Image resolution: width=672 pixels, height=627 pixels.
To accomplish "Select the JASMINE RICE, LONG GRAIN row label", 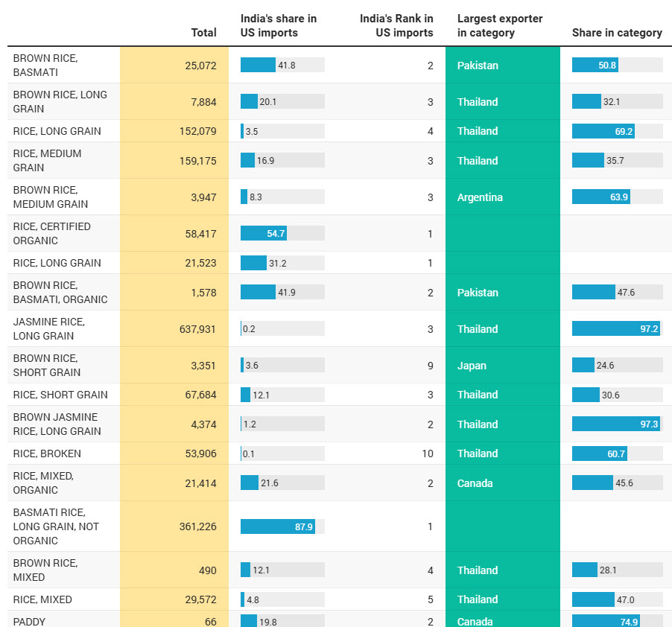I will click(x=49, y=328).
